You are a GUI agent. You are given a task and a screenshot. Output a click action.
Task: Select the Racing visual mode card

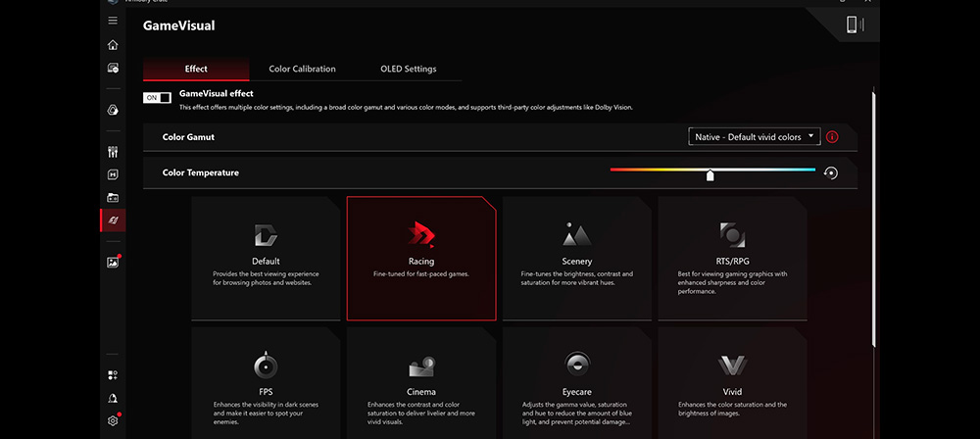[421, 259]
